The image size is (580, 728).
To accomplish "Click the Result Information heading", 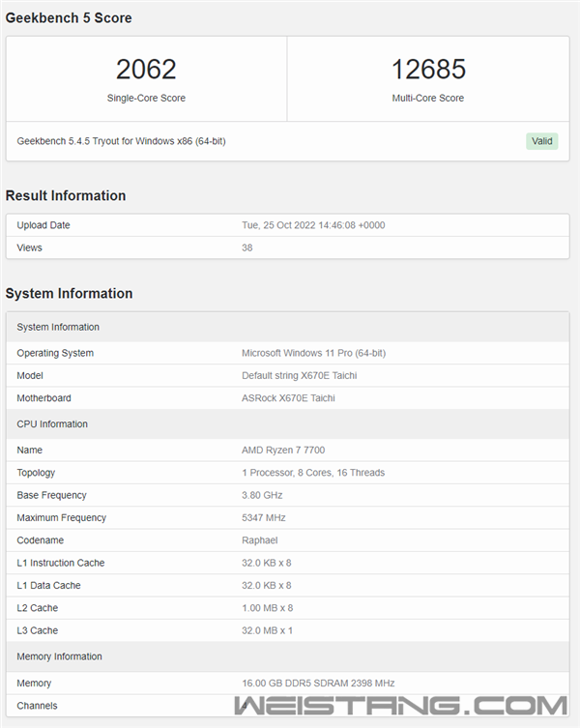I will coord(66,195).
